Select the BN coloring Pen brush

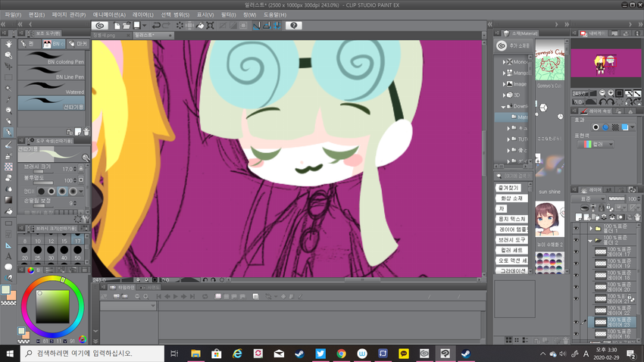[52, 58]
